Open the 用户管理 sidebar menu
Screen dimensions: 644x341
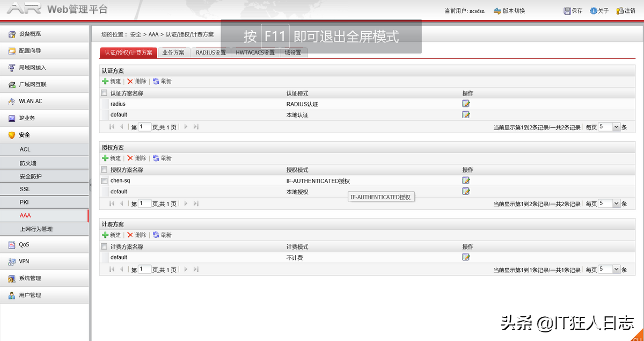point(45,295)
